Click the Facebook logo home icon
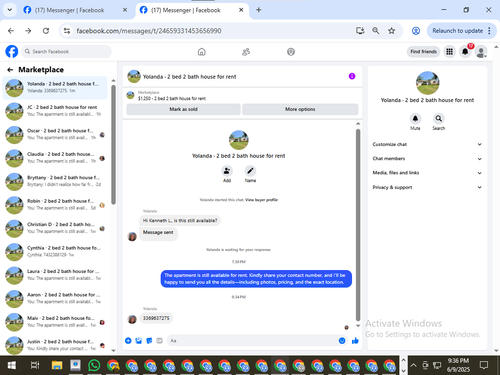The height and width of the screenshot is (375, 500). pyautogui.click(x=12, y=52)
